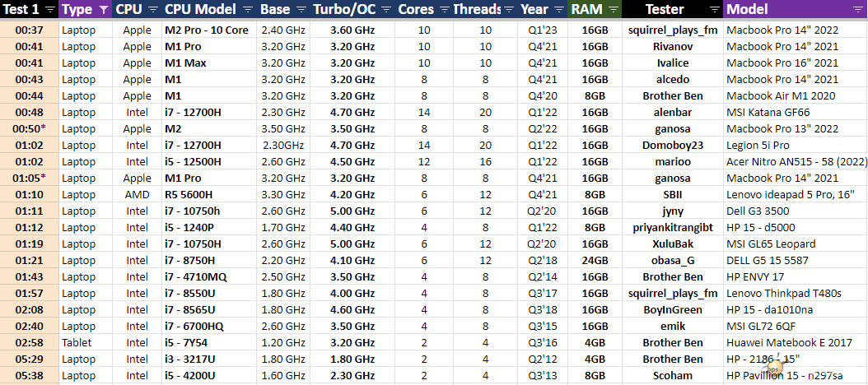
Task: Open the Tester column filter dropdown
Action: point(715,9)
